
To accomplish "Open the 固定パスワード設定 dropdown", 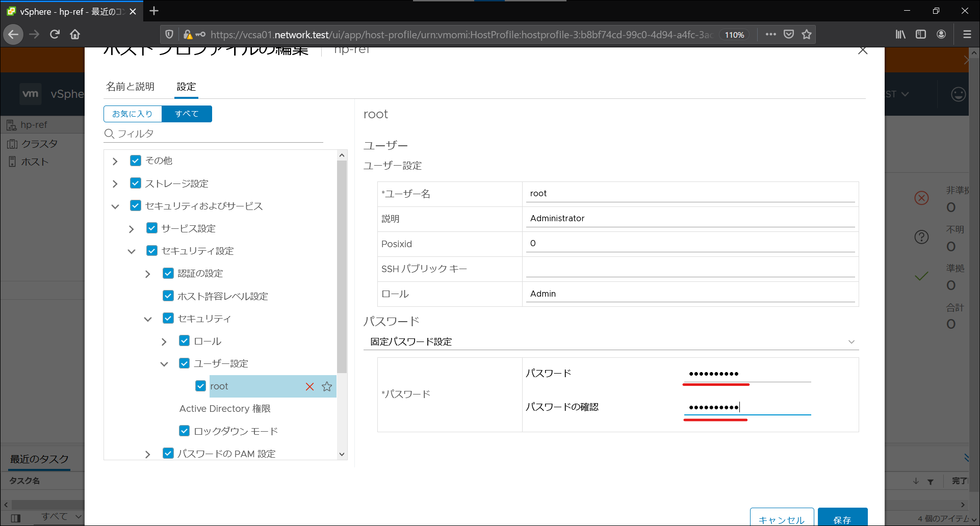I will 611,341.
